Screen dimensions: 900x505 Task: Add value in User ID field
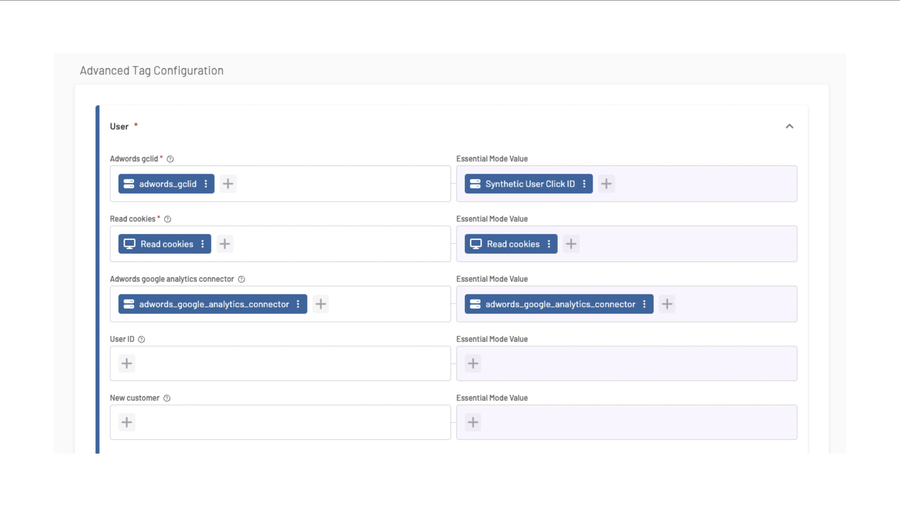pos(127,364)
